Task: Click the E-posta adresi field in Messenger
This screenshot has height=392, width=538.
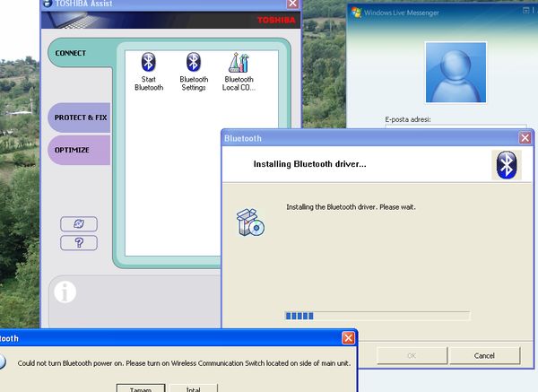Action: (x=456, y=126)
